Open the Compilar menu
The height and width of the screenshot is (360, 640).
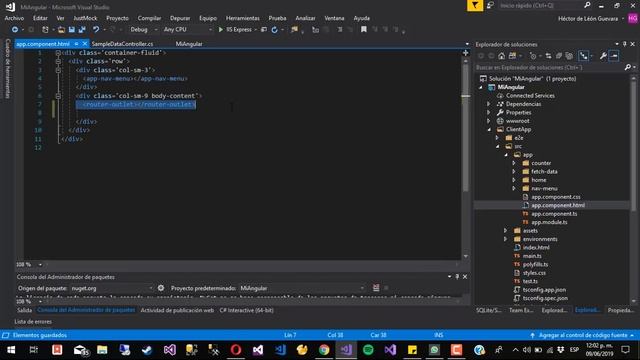coord(149,18)
